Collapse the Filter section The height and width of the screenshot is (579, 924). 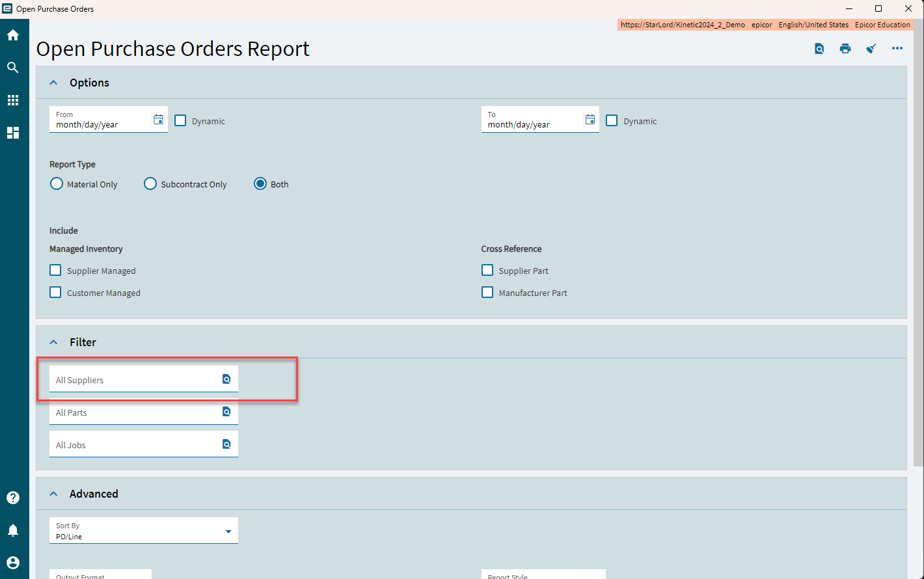[54, 342]
